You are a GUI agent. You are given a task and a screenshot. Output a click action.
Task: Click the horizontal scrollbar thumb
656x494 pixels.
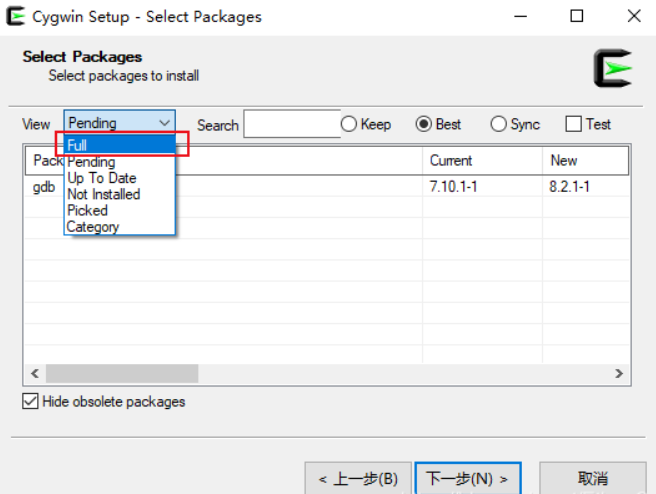122,374
